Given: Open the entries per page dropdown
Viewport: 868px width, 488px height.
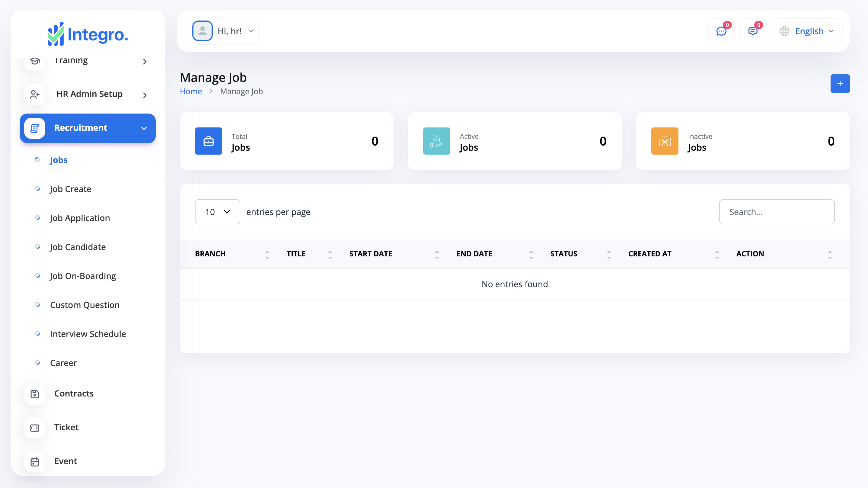Looking at the screenshot, I should click(217, 212).
